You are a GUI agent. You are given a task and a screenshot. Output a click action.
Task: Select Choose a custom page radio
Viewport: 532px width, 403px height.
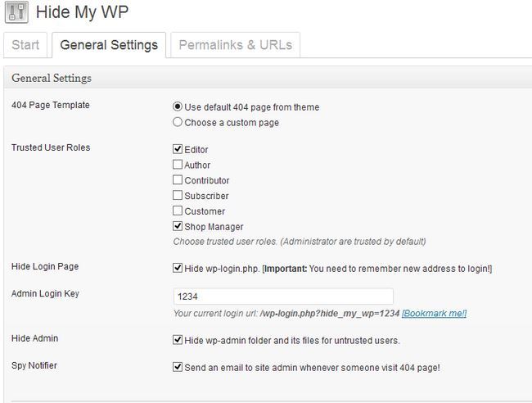pyautogui.click(x=178, y=122)
